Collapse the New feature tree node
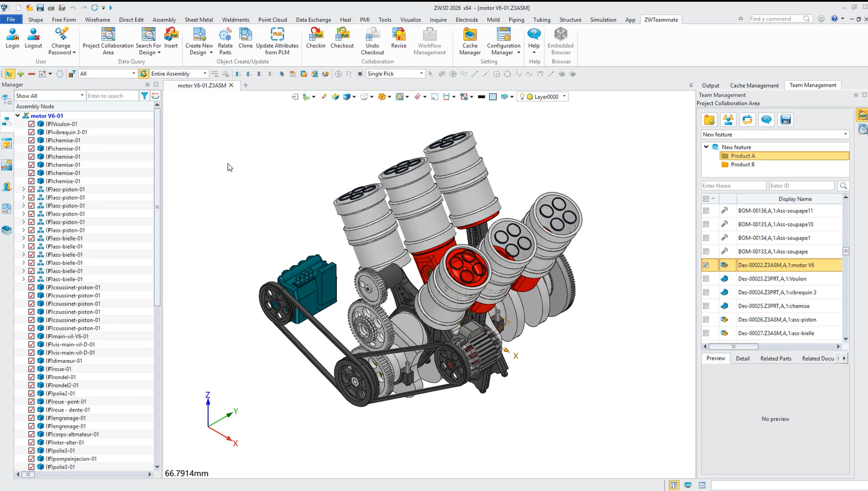 [x=706, y=147]
